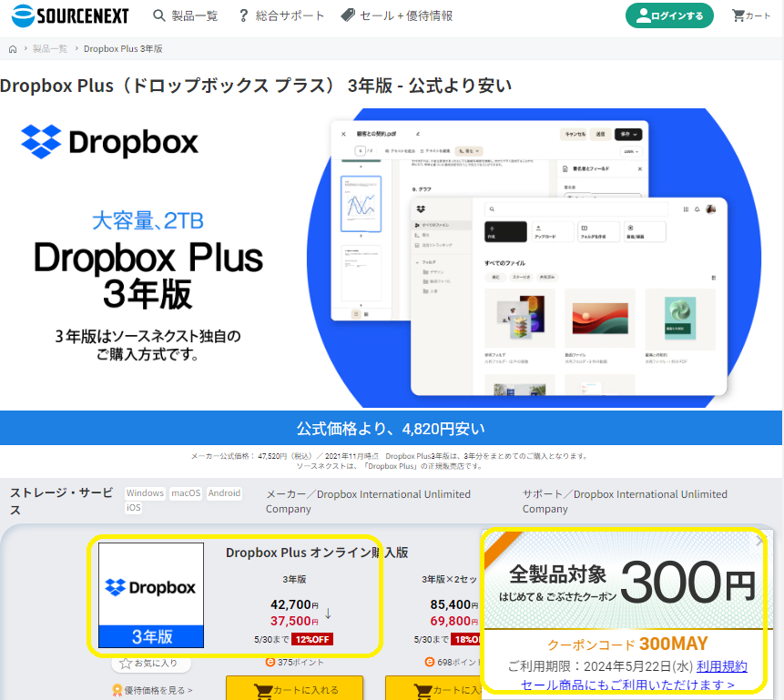The height and width of the screenshot is (700, 784).
Task: Select the iOS platform tag
Action: pyautogui.click(x=134, y=508)
